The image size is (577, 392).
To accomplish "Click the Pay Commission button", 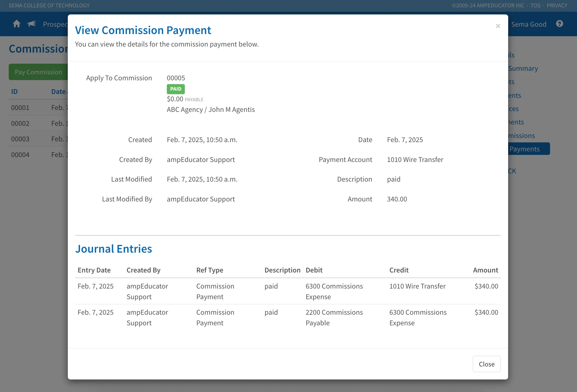I will tap(38, 72).
